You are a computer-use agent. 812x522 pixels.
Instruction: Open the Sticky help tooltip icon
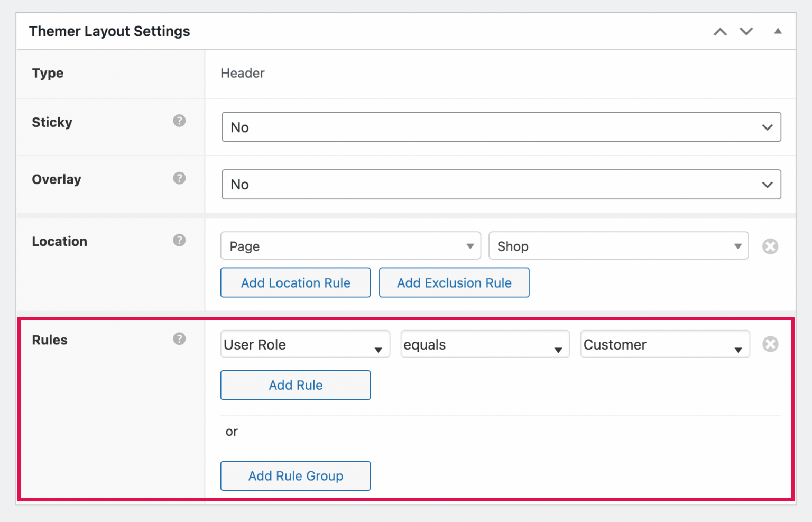pyautogui.click(x=179, y=121)
